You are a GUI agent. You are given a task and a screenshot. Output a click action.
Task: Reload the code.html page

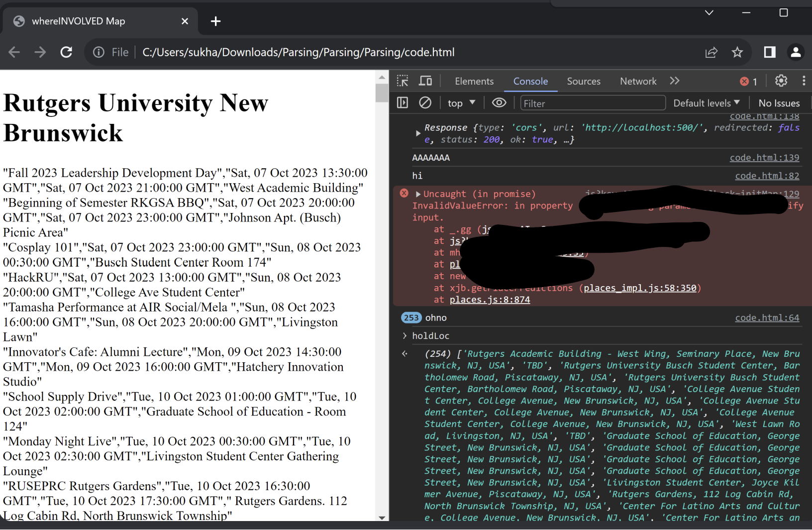pyautogui.click(x=66, y=52)
